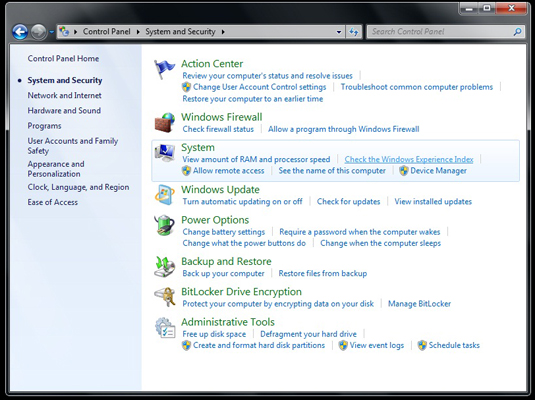Click shield icon beside Create and format partitions
This screenshot has height=400, width=535.
coord(186,345)
